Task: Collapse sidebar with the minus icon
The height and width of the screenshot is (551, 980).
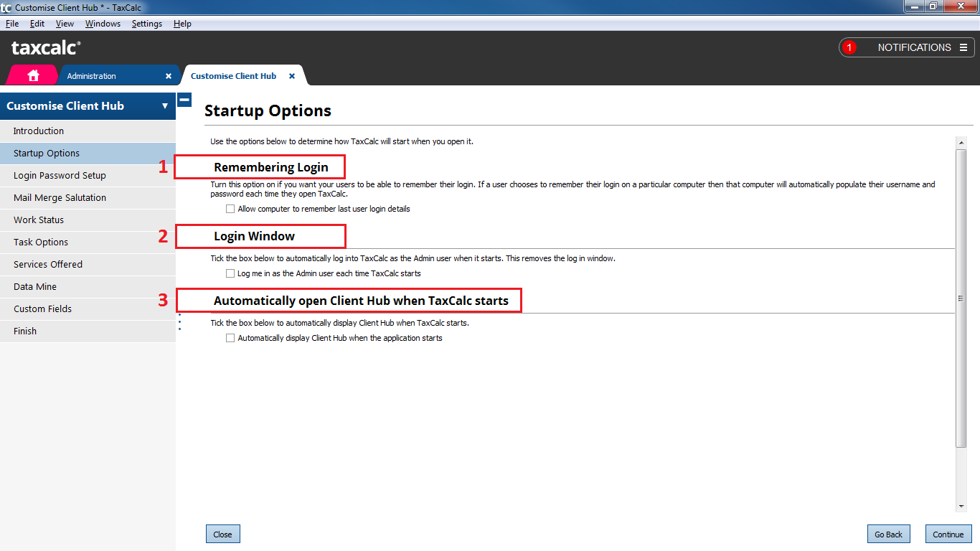Action: [x=184, y=100]
